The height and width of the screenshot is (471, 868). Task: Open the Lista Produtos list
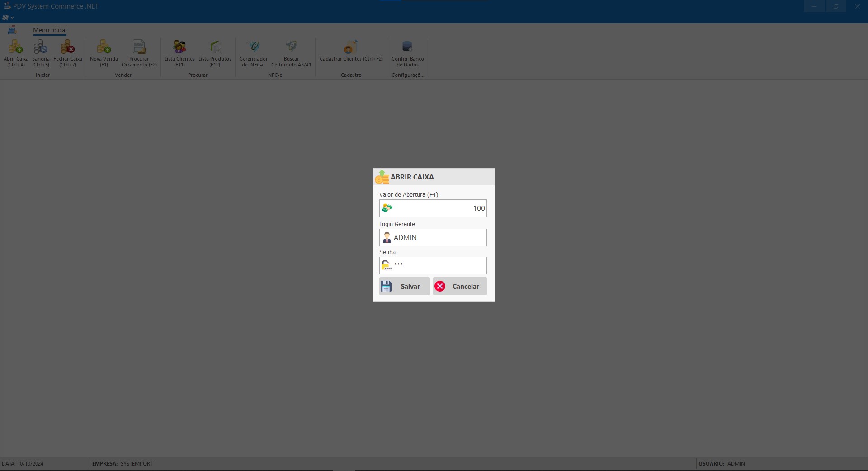[x=215, y=47]
